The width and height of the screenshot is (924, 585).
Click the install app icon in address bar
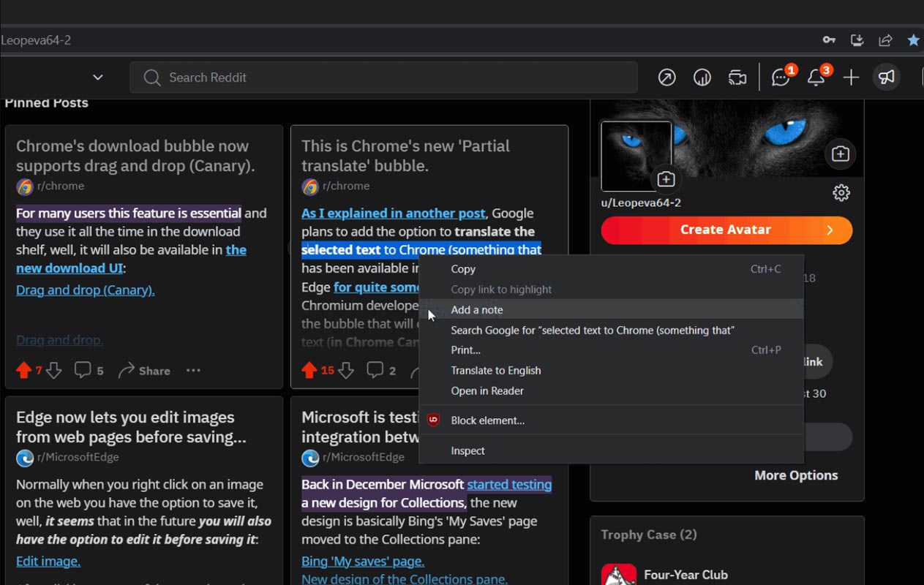[x=857, y=40]
